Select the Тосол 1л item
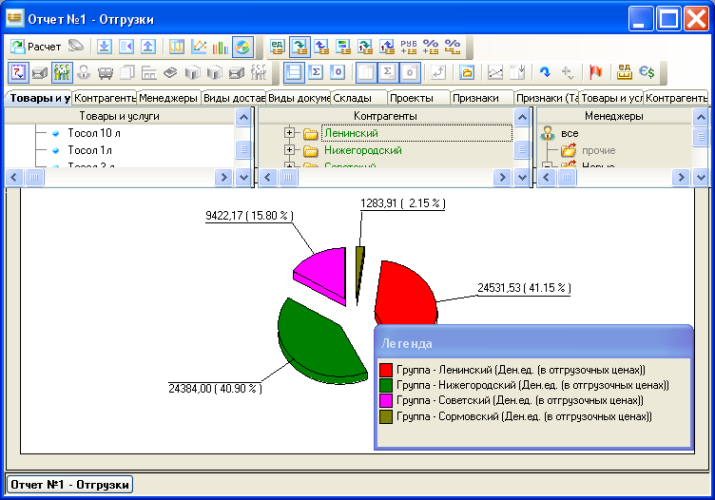This screenshot has height=500, width=715. 89,150
